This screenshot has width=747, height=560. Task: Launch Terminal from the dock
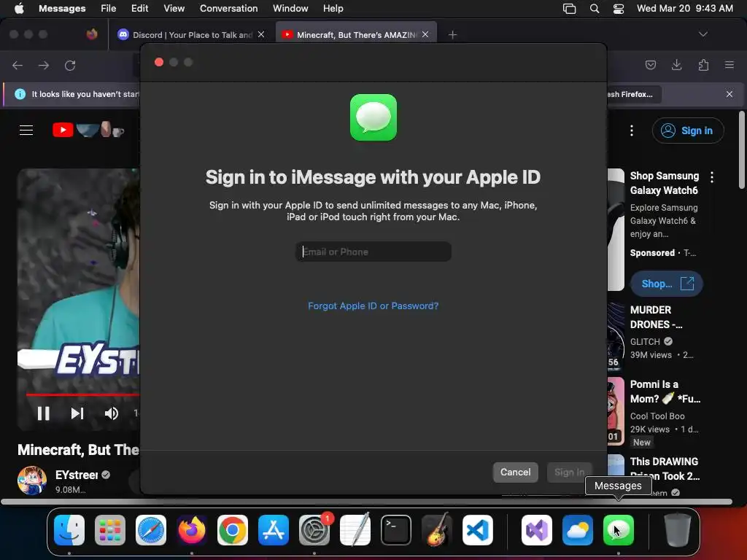(x=396, y=530)
